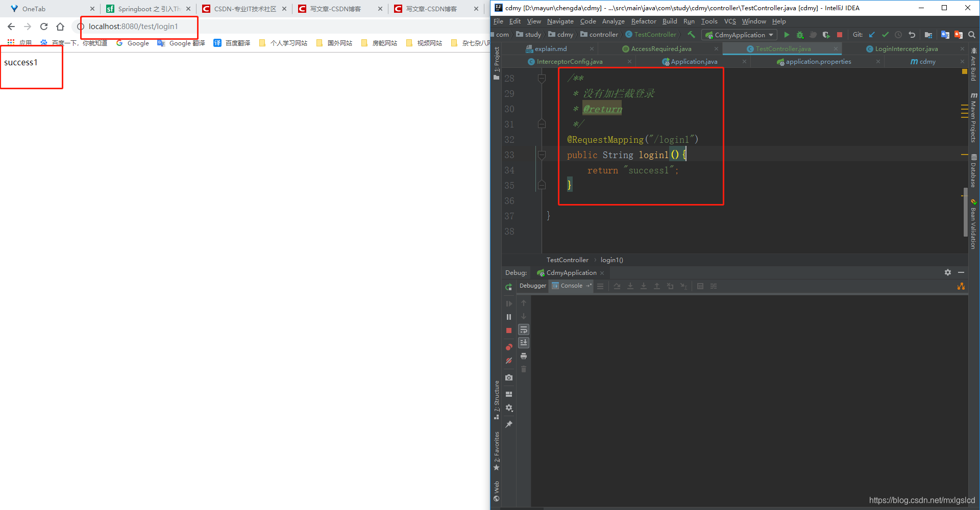The height and width of the screenshot is (510, 980).
Task: Go to Chrome home page icon
Action: (60, 27)
